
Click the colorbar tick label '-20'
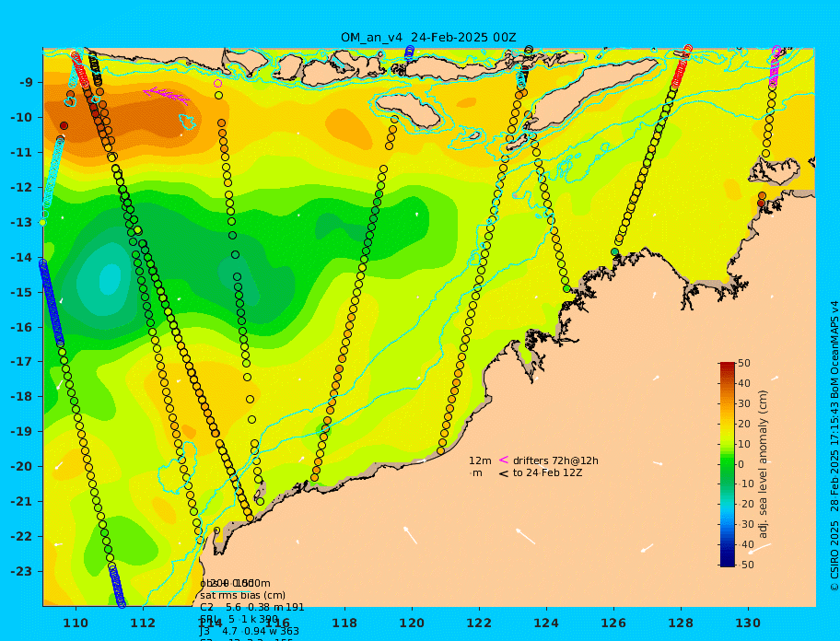pos(746,505)
